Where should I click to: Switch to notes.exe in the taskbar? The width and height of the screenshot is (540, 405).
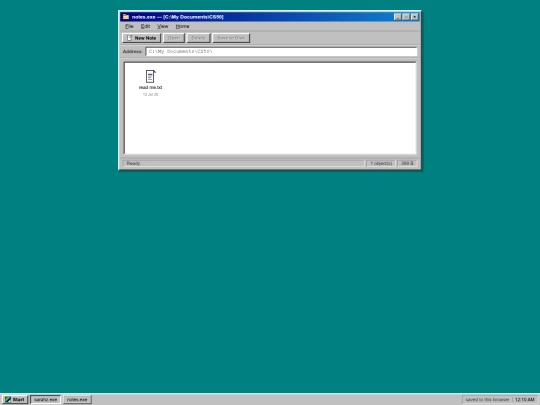tap(77, 399)
